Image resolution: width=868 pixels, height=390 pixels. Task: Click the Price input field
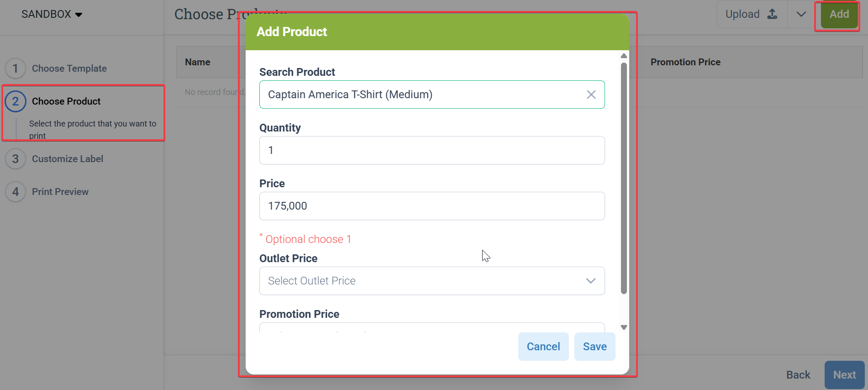(x=431, y=206)
